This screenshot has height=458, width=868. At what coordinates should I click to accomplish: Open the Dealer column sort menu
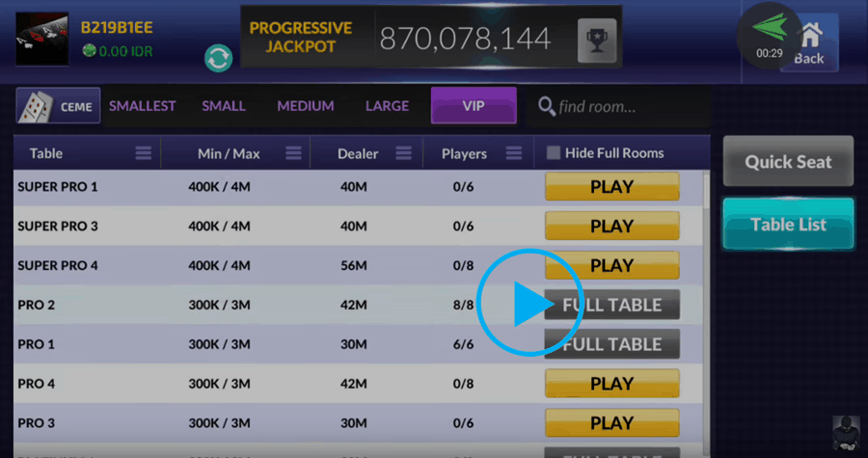point(403,153)
